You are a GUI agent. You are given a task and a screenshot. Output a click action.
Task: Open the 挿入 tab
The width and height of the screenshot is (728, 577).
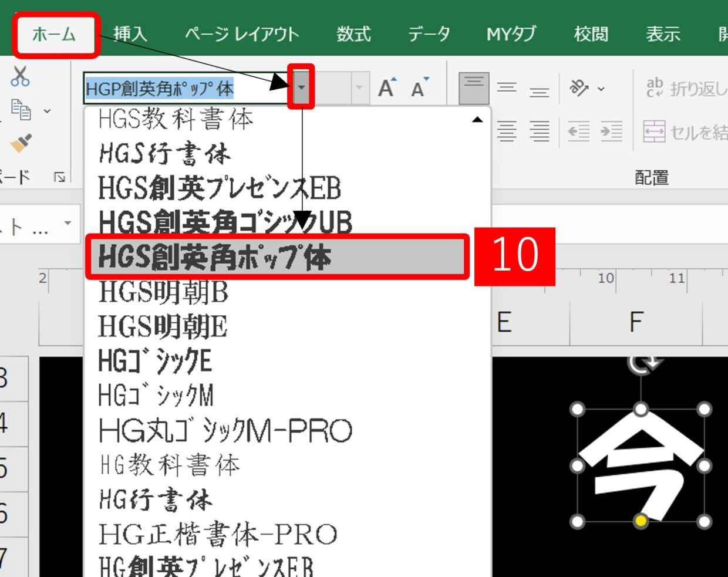(130, 34)
